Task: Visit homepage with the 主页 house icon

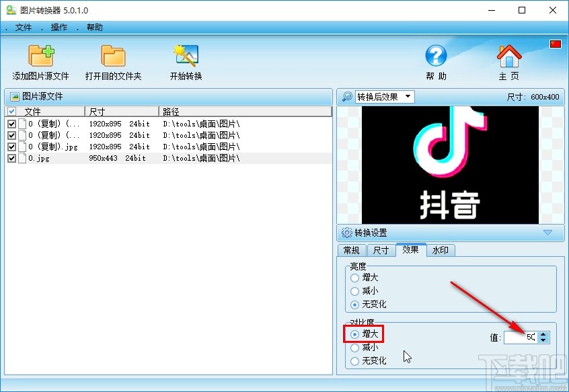Action: 508,57
